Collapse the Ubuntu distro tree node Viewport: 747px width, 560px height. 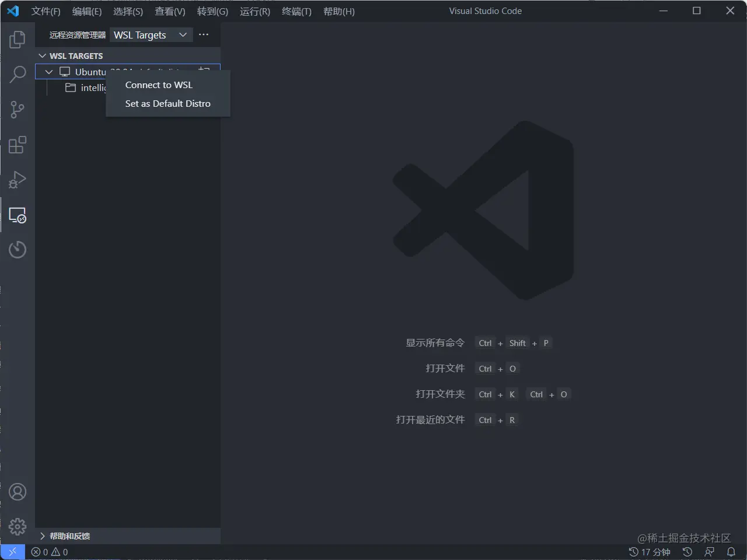tap(49, 72)
